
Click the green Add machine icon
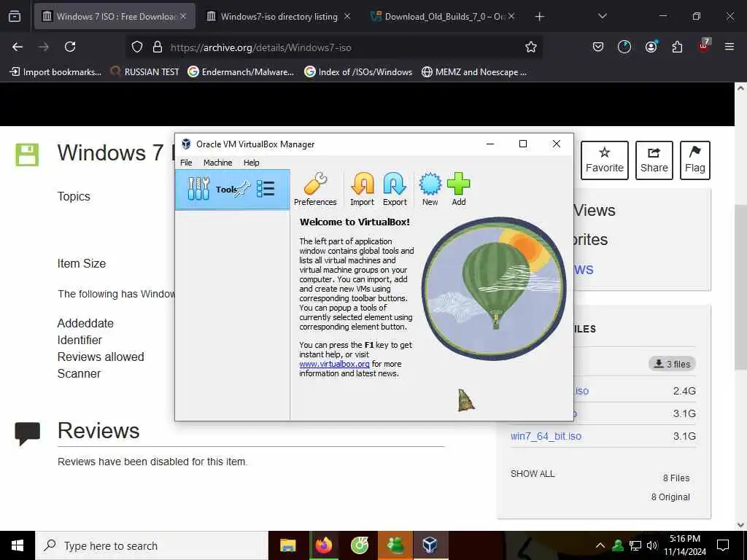pyautogui.click(x=458, y=189)
